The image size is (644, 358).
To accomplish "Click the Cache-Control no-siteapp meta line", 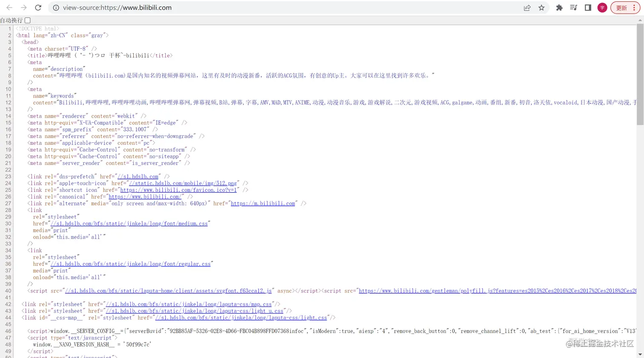I will coord(109,156).
